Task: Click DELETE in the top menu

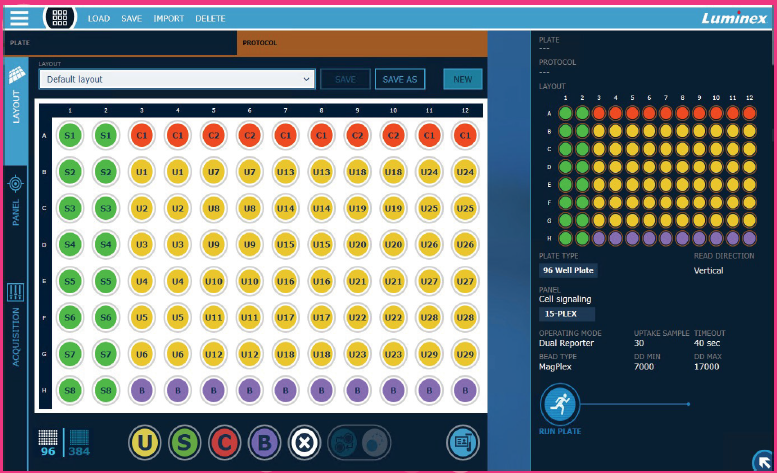Action: 210,18
